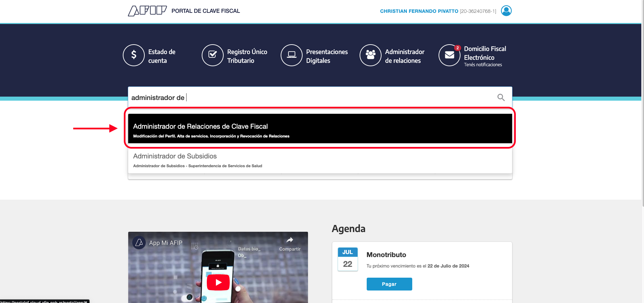Click the AFIP logo in header
Viewport: 644px width, 303px height.
(147, 11)
